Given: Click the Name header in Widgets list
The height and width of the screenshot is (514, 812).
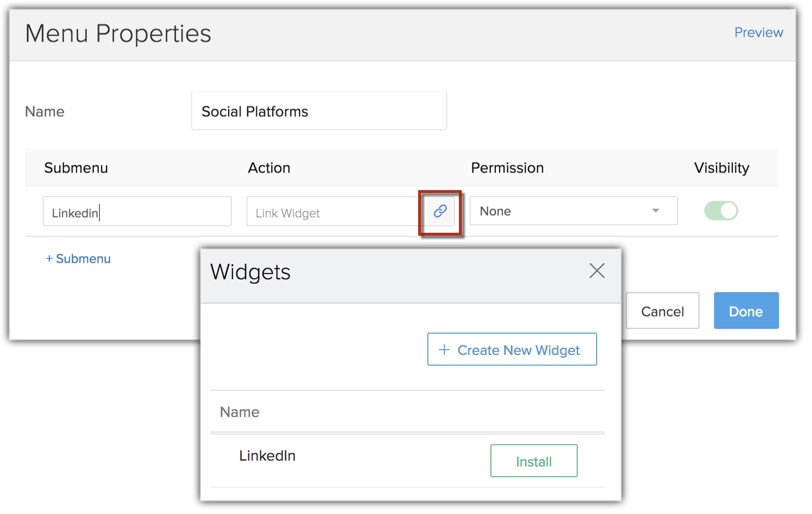Looking at the screenshot, I should coord(240,412).
